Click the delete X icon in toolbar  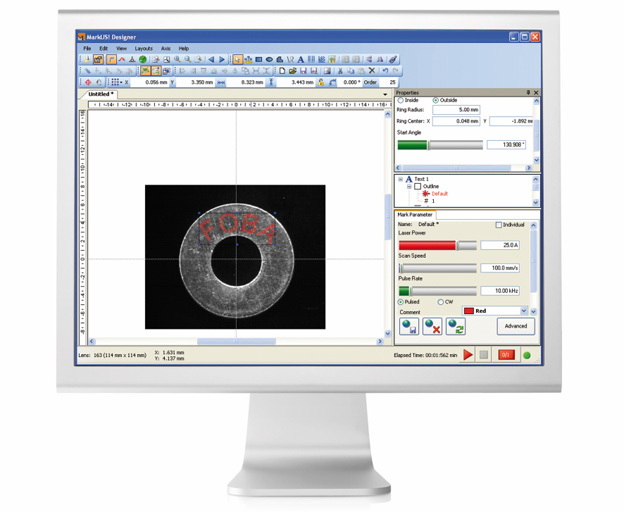(372, 71)
